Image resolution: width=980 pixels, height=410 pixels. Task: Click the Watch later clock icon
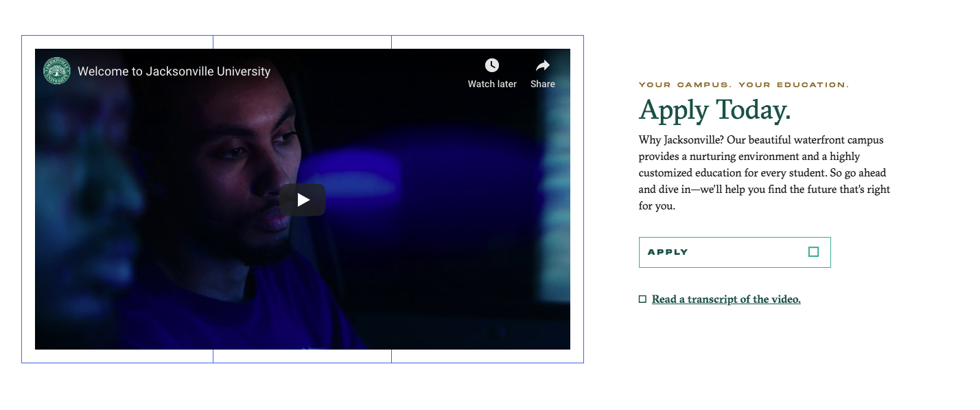pos(492,65)
